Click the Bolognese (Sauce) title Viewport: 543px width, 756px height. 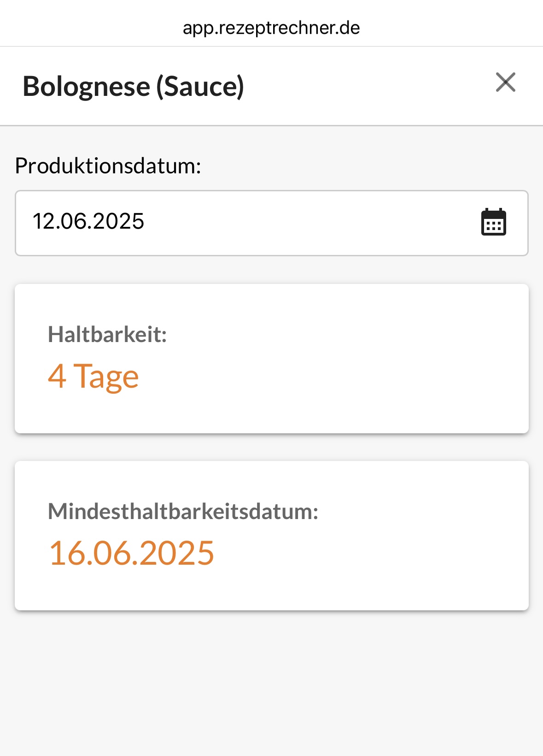[x=133, y=86]
